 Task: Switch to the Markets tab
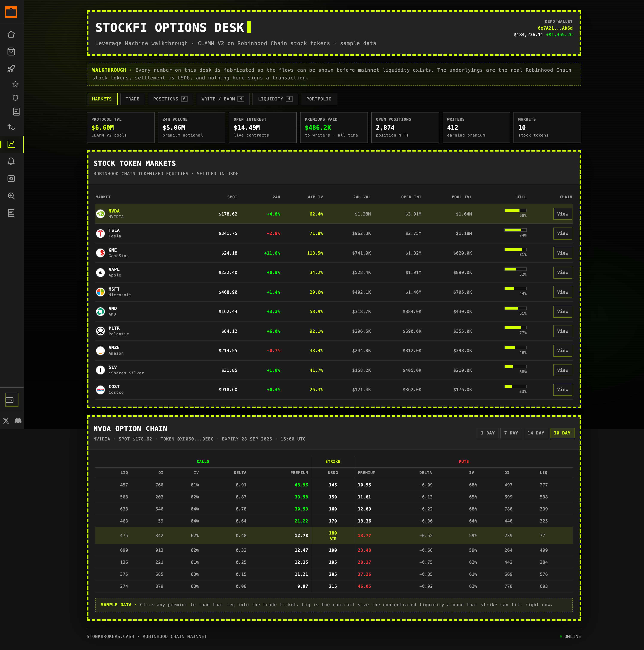(x=102, y=99)
